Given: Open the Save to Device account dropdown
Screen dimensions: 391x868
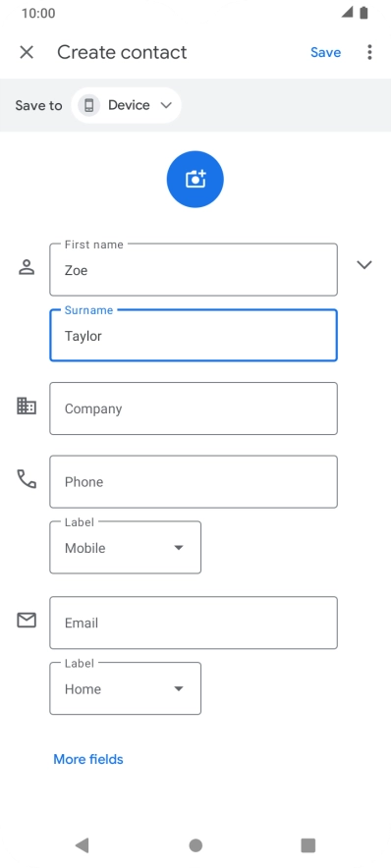Looking at the screenshot, I should pos(127,105).
